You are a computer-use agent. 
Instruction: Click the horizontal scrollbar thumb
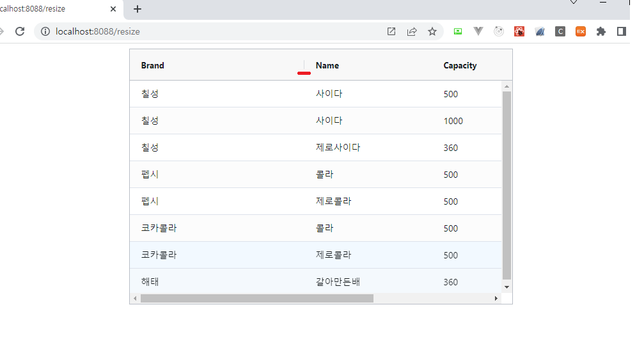coord(256,298)
